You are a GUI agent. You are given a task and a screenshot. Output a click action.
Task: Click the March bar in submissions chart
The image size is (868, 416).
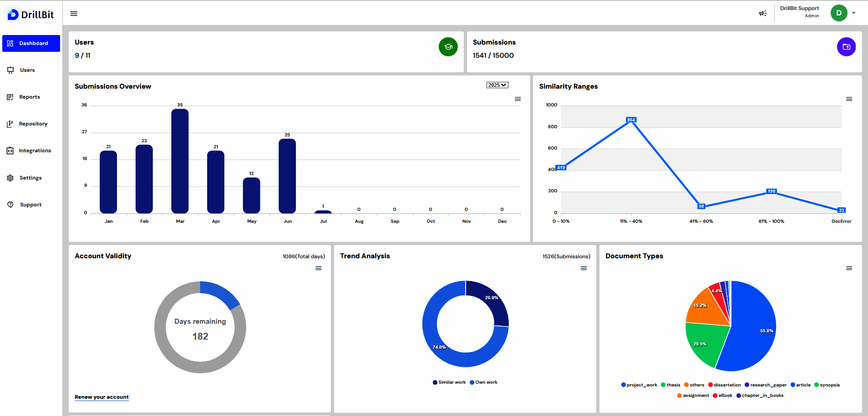(180, 161)
